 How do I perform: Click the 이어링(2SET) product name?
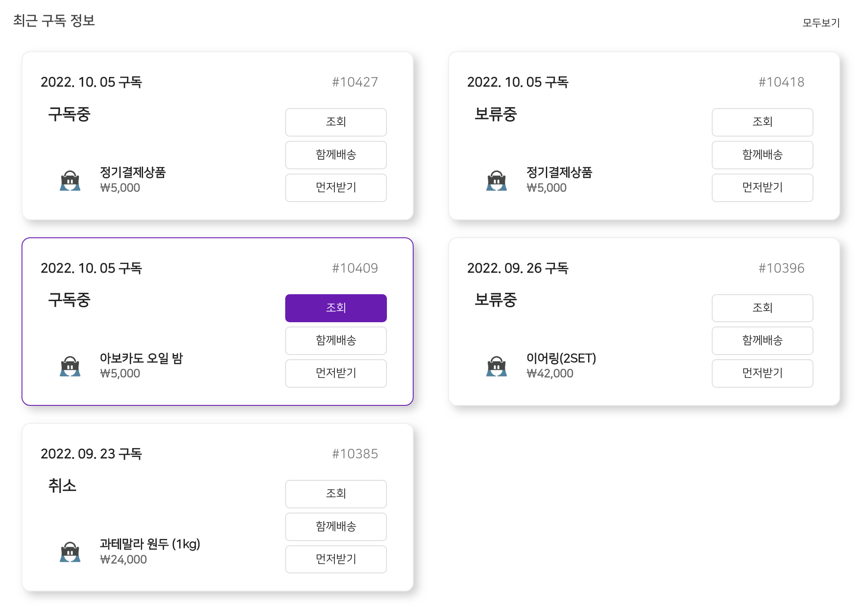561,358
